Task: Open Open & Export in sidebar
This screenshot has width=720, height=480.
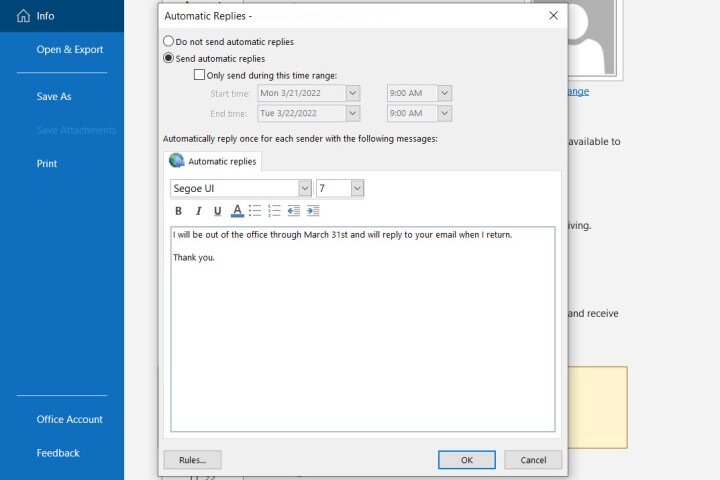Action: click(70, 50)
